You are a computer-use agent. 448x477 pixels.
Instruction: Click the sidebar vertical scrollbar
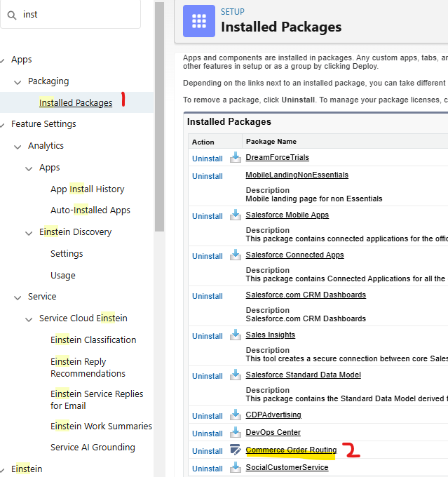[x=159, y=117]
